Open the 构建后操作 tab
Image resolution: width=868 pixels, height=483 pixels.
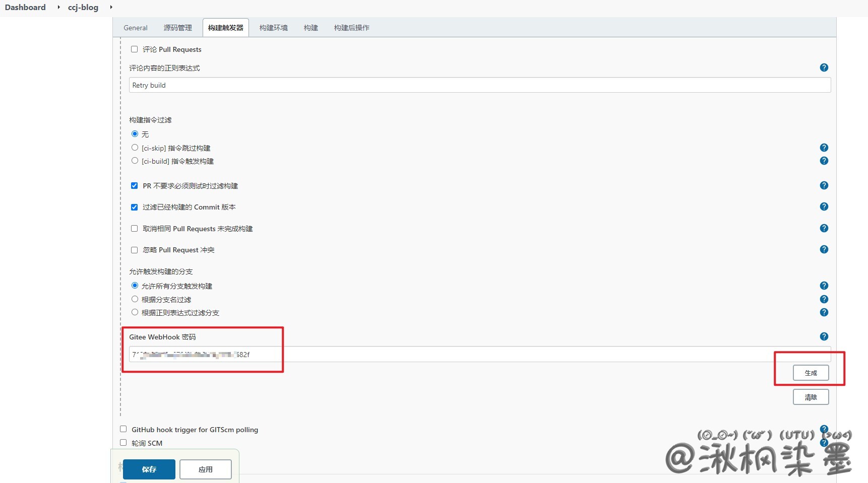point(351,28)
